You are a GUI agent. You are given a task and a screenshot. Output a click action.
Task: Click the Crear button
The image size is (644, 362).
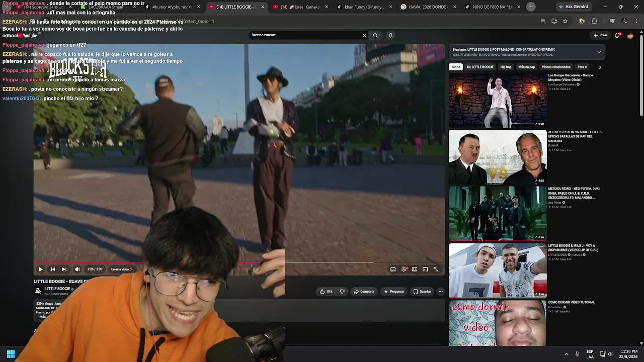(600, 35)
